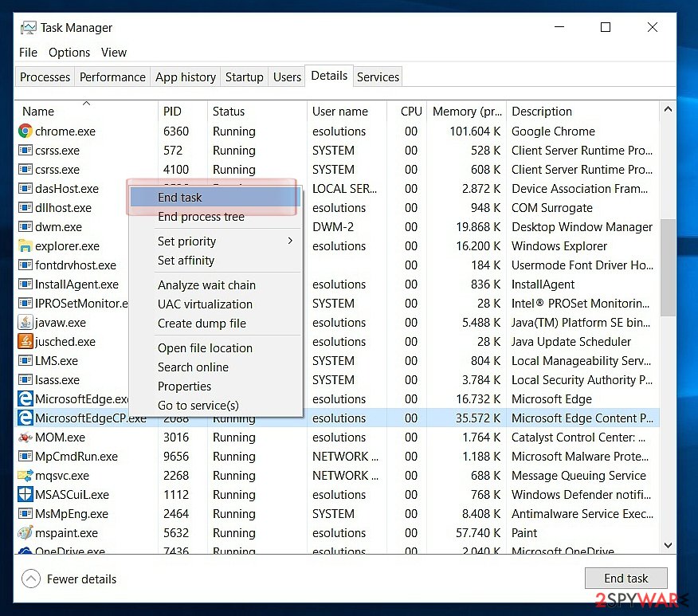Click the Paint palette icon for mspaint.exe
The image size is (698, 616).
pyautogui.click(x=25, y=532)
